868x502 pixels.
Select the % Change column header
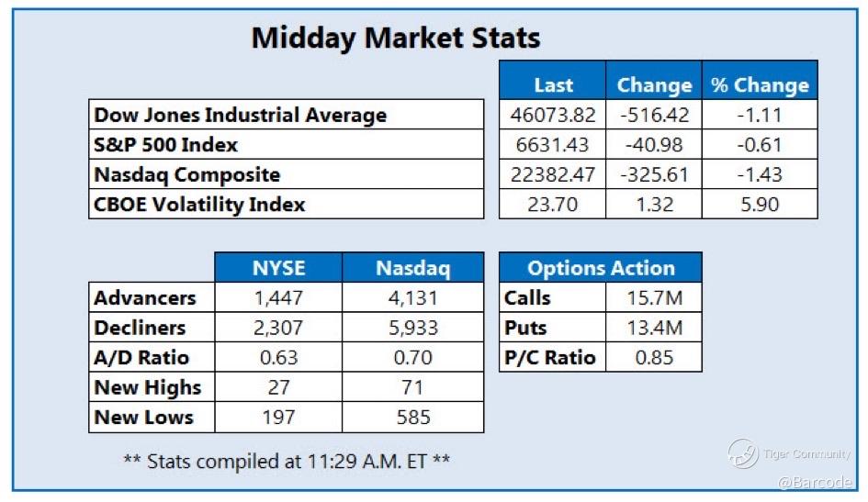coord(760,85)
